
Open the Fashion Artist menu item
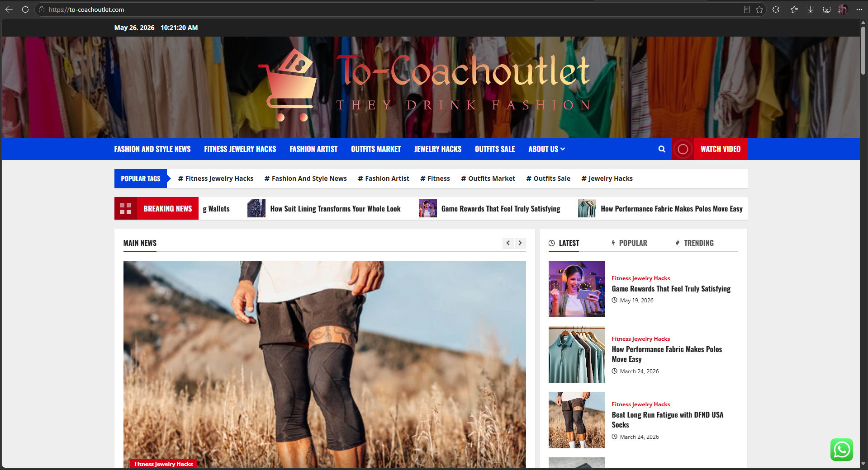click(x=313, y=149)
